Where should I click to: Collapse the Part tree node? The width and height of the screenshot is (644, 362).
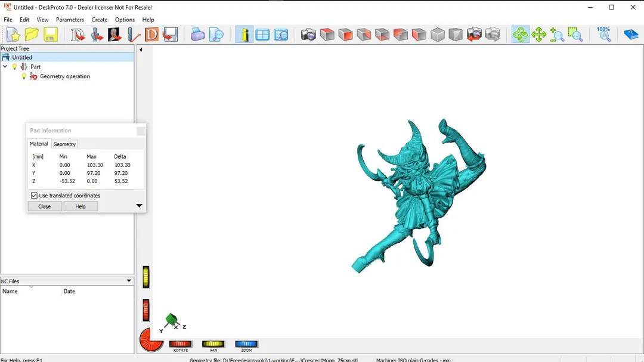point(5,67)
